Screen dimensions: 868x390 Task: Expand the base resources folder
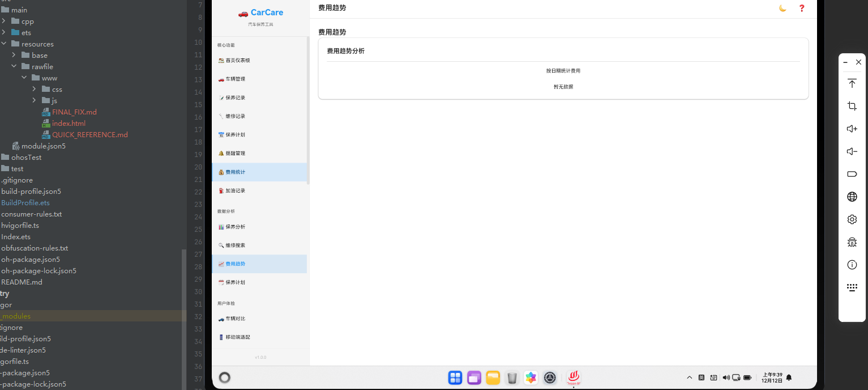point(12,55)
